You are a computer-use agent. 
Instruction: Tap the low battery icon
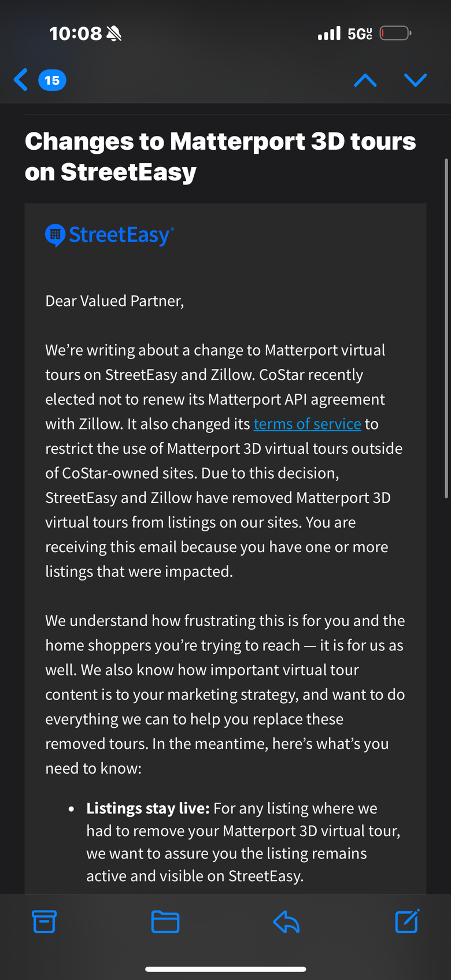coord(395,34)
